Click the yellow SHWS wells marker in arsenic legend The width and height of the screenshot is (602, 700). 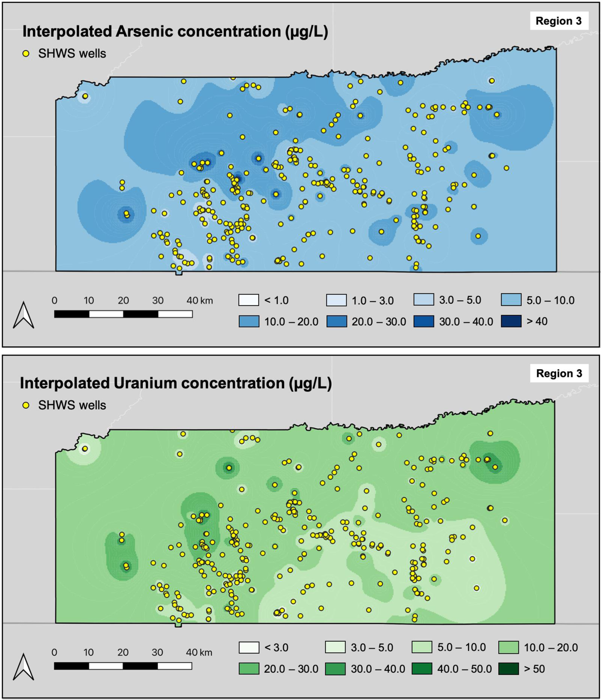[26, 54]
